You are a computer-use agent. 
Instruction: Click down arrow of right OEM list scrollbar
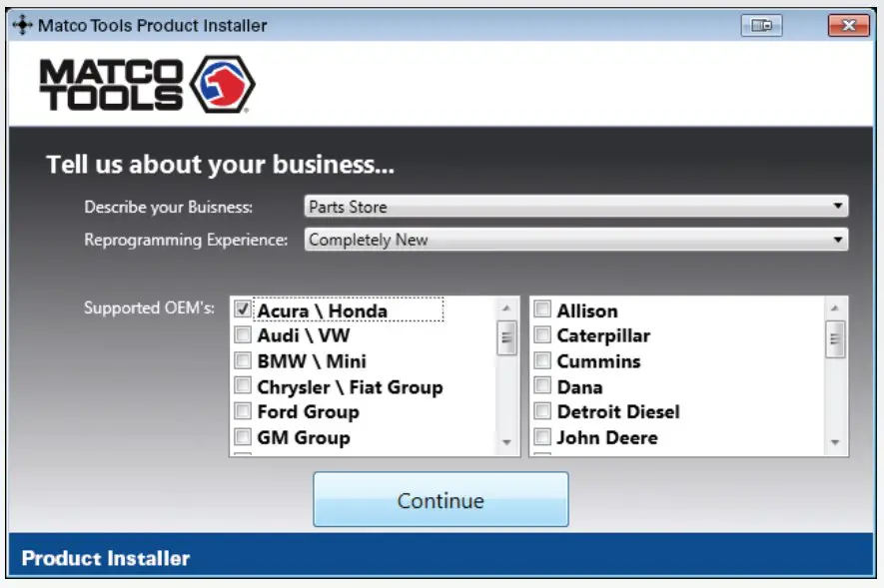[835, 442]
